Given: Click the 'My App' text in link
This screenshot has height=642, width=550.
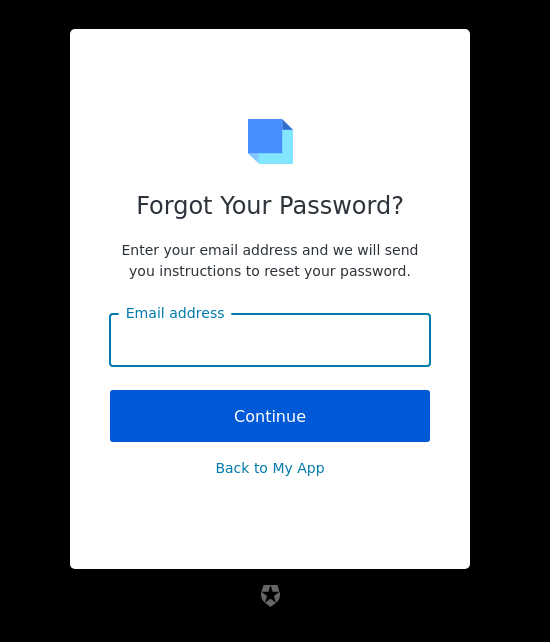Looking at the screenshot, I should click(299, 468).
